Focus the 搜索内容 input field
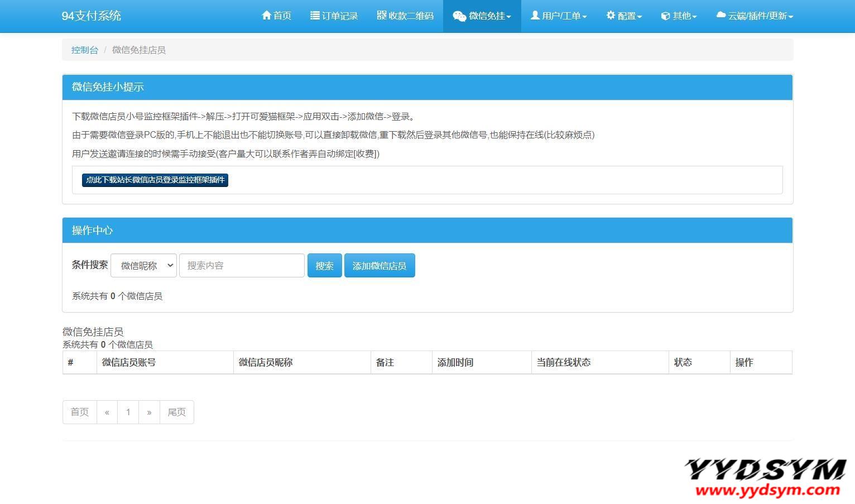 click(x=242, y=266)
